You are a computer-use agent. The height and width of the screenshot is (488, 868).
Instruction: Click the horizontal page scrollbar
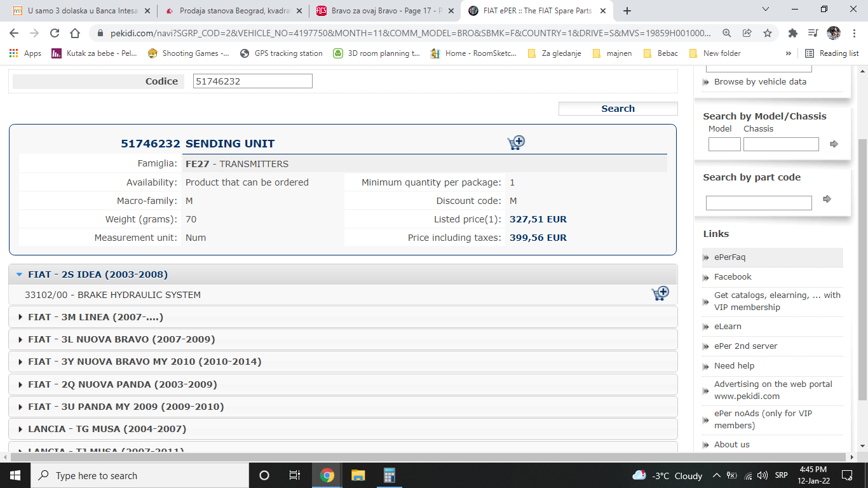(x=430, y=457)
